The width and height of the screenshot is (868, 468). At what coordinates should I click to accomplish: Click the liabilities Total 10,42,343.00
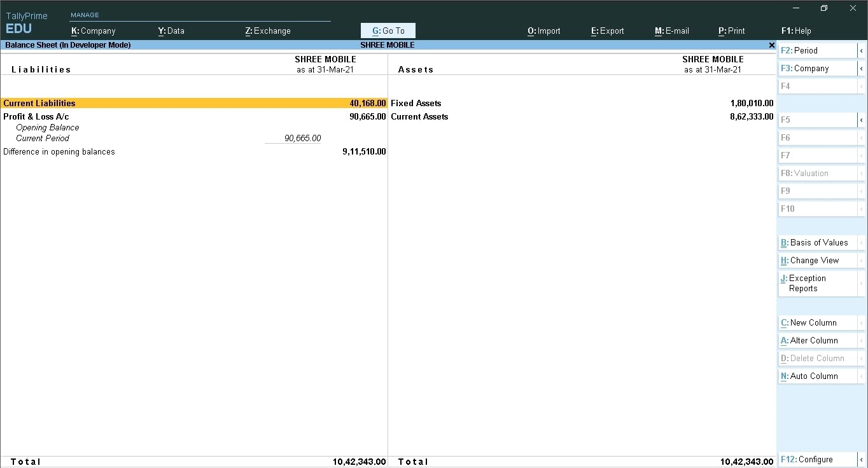(360, 462)
